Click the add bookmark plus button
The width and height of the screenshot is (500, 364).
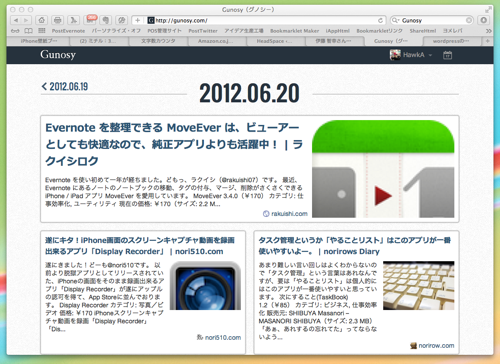click(137, 20)
